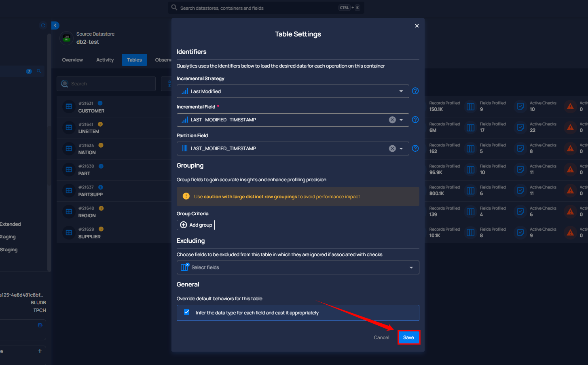Expand Incremental Field dropdown arrow
The width and height of the screenshot is (588, 365).
(401, 120)
